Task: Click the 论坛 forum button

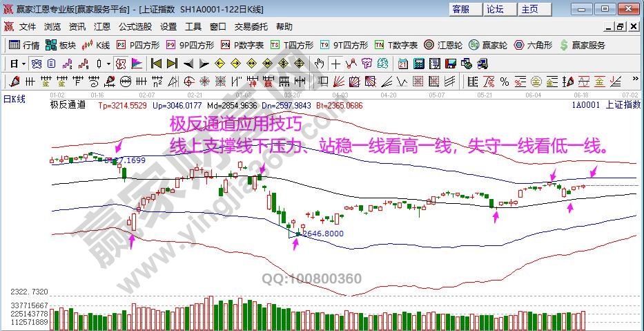Action: click(496, 9)
